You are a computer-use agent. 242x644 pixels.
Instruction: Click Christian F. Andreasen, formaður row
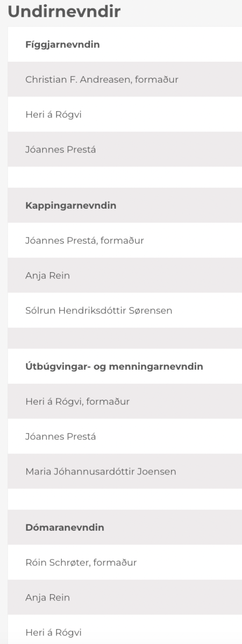[x=125, y=79]
